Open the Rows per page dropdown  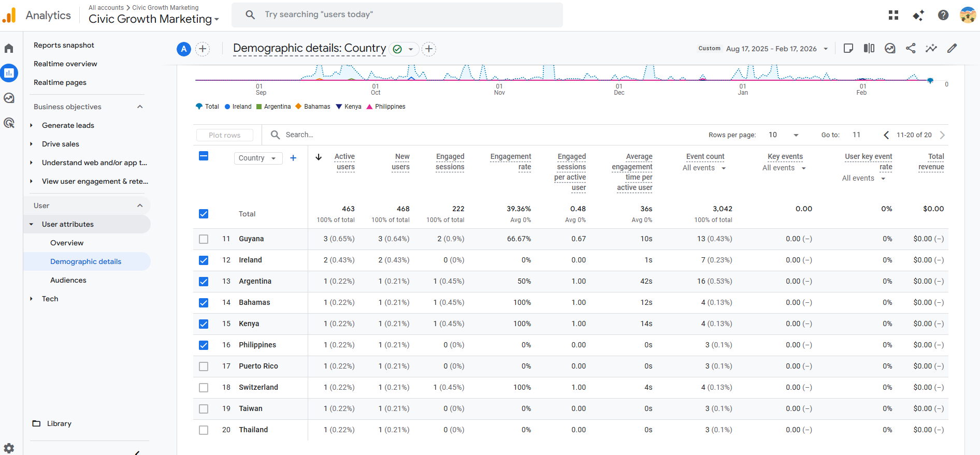point(783,135)
